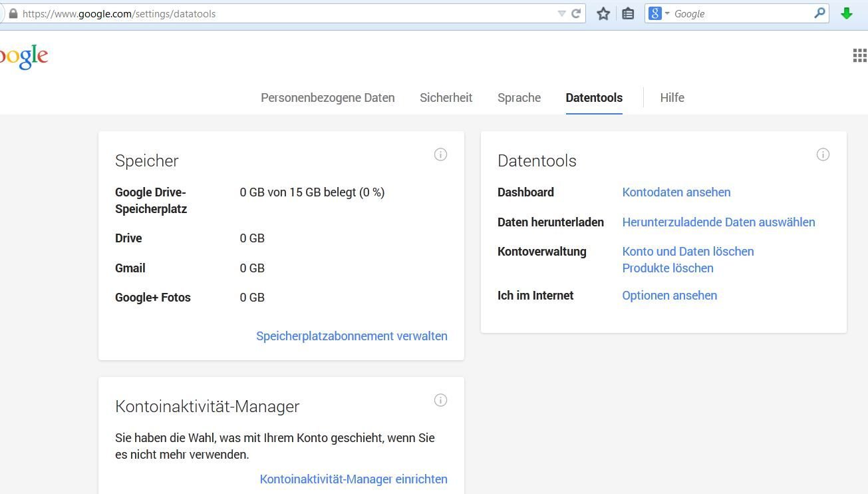Click info icon in Datentools card
Image resolution: width=868 pixels, height=494 pixels.
pos(823,154)
